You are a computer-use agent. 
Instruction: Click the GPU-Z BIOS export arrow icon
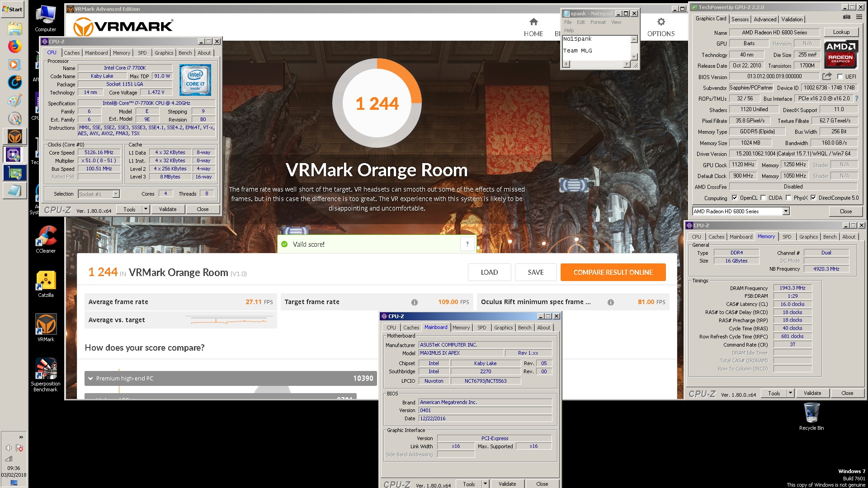[x=827, y=76]
